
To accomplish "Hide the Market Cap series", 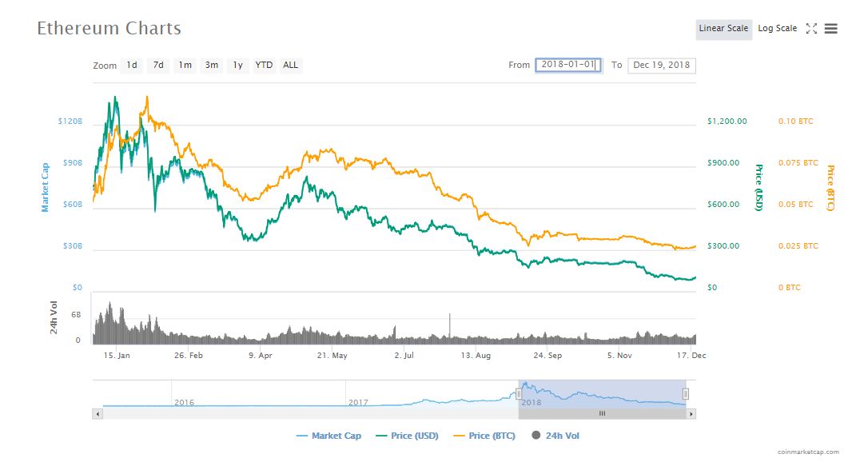I will [x=328, y=436].
